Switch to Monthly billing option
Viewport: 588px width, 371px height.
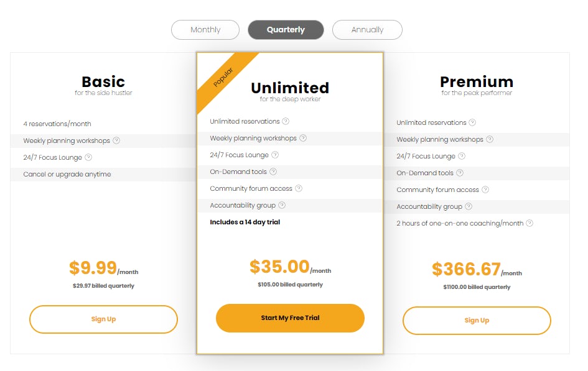(x=205, y=30)
